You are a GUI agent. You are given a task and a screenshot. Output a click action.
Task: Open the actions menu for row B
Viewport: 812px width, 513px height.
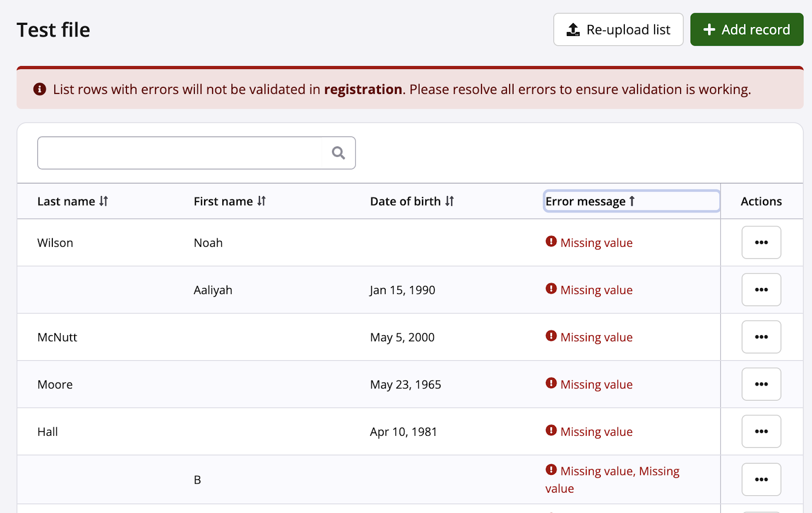coord(761,479)
